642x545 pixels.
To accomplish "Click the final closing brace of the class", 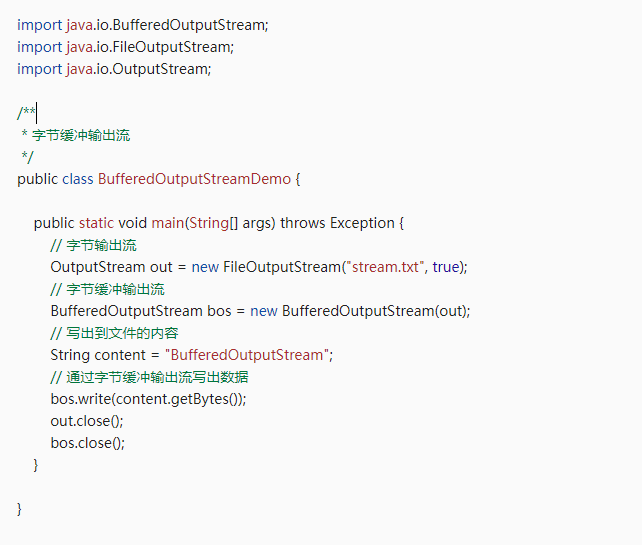I will point(19,509).
